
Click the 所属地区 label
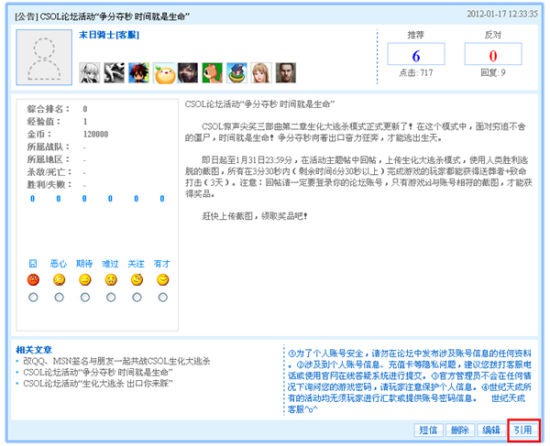[48, 160]
